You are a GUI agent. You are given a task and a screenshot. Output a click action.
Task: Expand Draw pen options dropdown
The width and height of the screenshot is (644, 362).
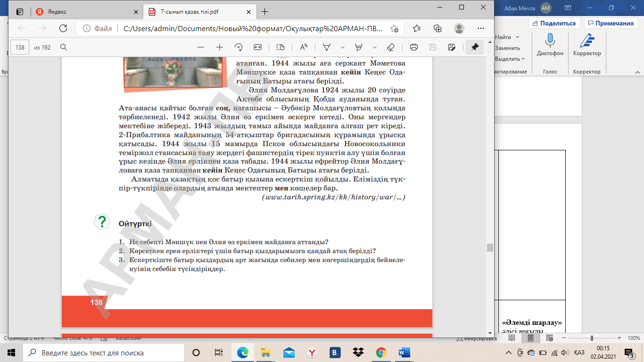click(x=343, y=47)
